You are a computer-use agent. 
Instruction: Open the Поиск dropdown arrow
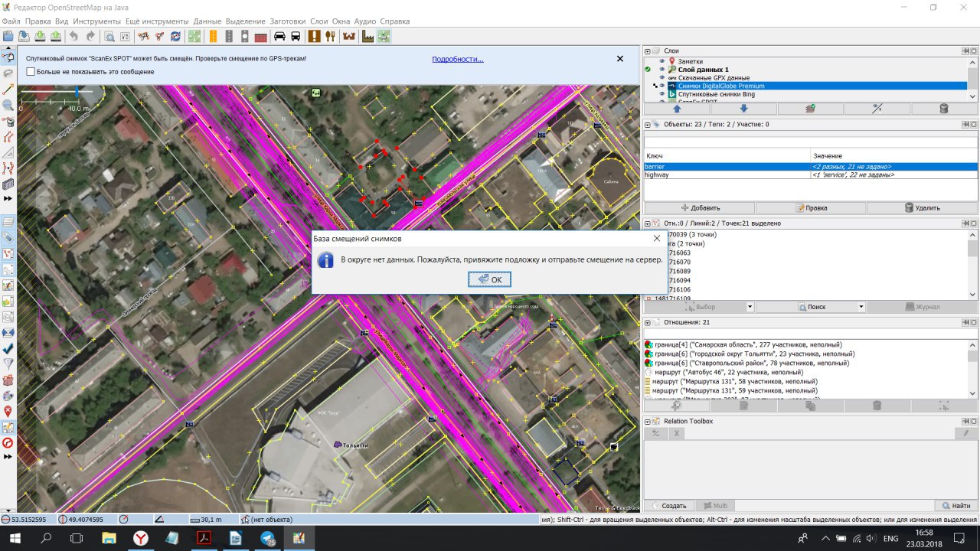(861, 307)
